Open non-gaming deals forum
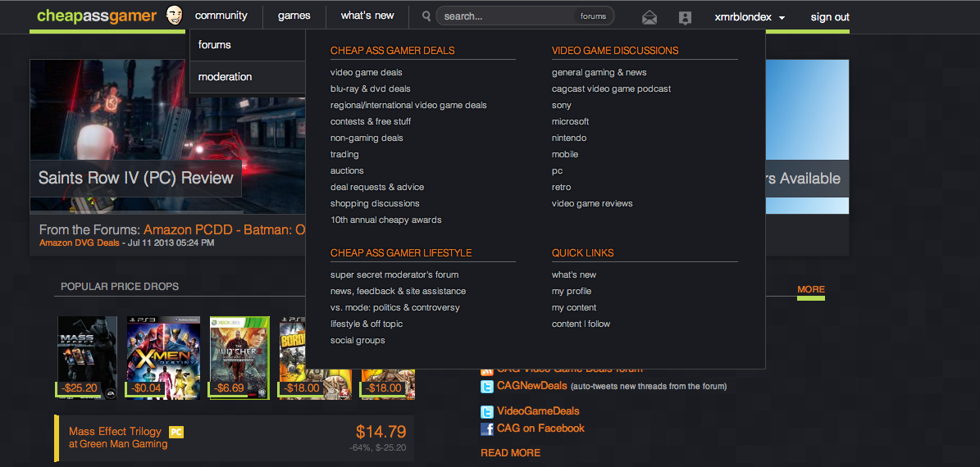 coord(367,138)
